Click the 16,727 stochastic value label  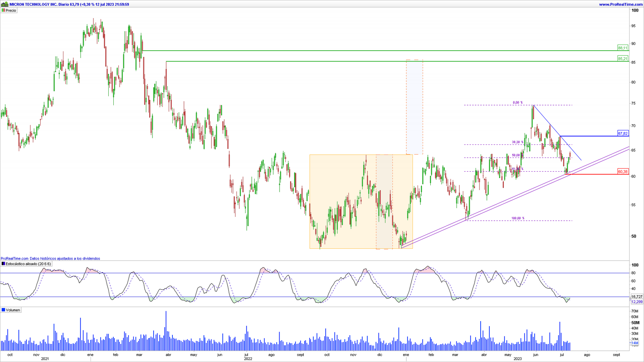pos(637,296)
